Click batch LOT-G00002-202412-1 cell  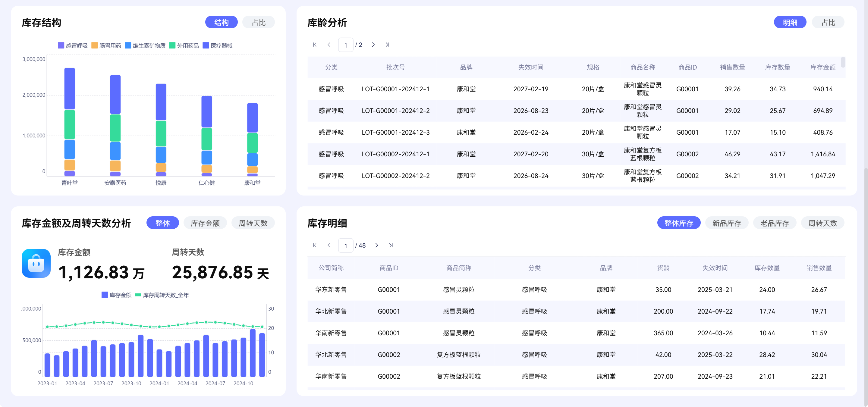pos(396,154)
